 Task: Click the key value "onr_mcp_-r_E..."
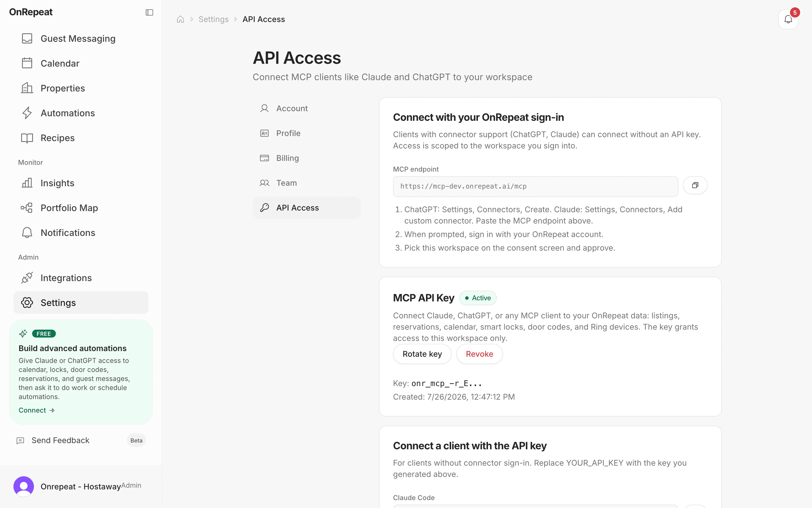click(x=447, y=383)
